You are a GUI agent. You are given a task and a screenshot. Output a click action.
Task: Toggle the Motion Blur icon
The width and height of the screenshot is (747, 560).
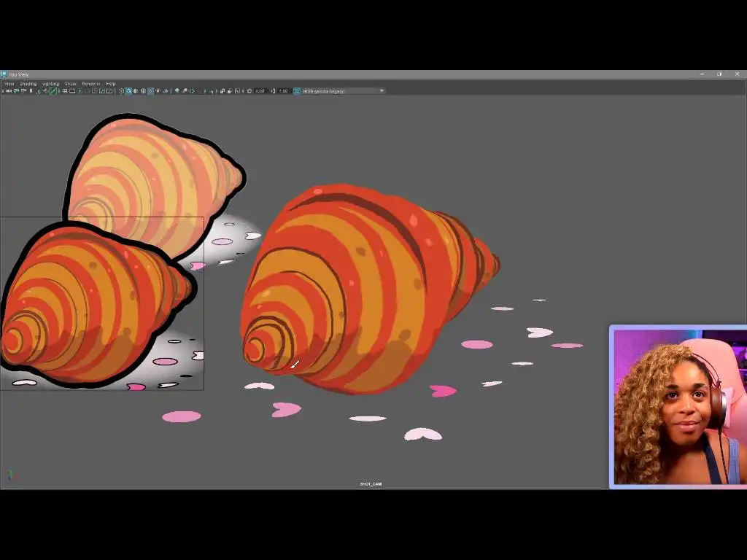pyautogui.click(x=185, y=90)
